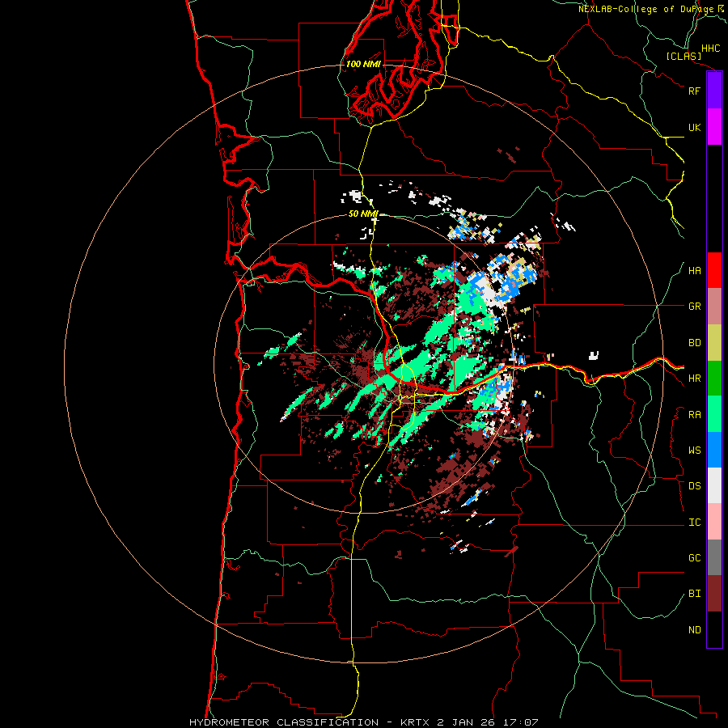Screen dimensions: 728x728
Task: Click the HA legend label
Action: pos(694,271)
